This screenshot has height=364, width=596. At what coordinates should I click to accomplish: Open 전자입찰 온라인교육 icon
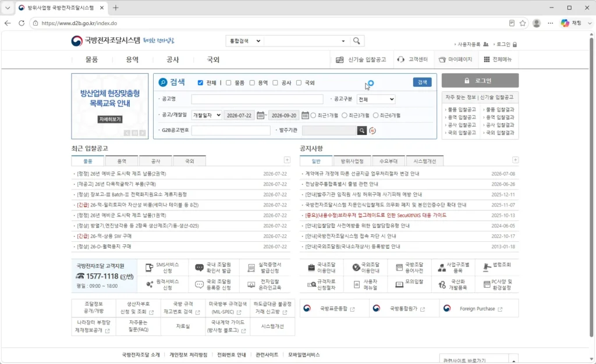coord(251,285)
